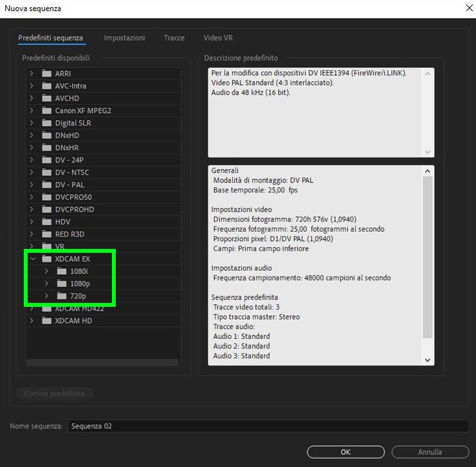Click the RED R3D folder icon
The image size is (476, 467).
[x=46, y=234]
